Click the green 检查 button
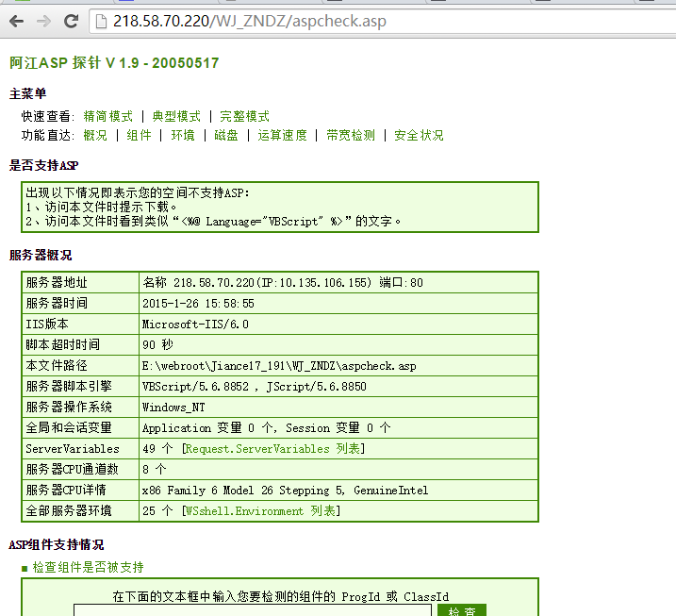This screenshot has width=676, height=616. (462, 610)
